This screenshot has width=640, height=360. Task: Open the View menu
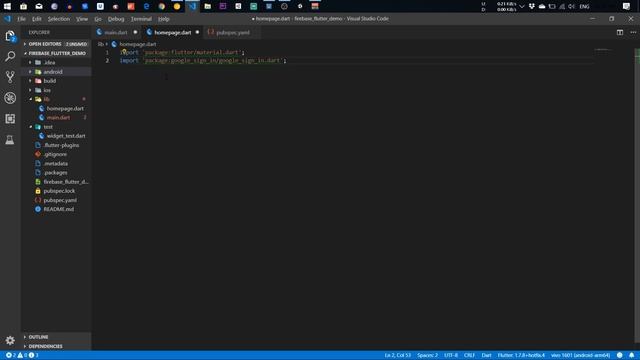(82, 19)
